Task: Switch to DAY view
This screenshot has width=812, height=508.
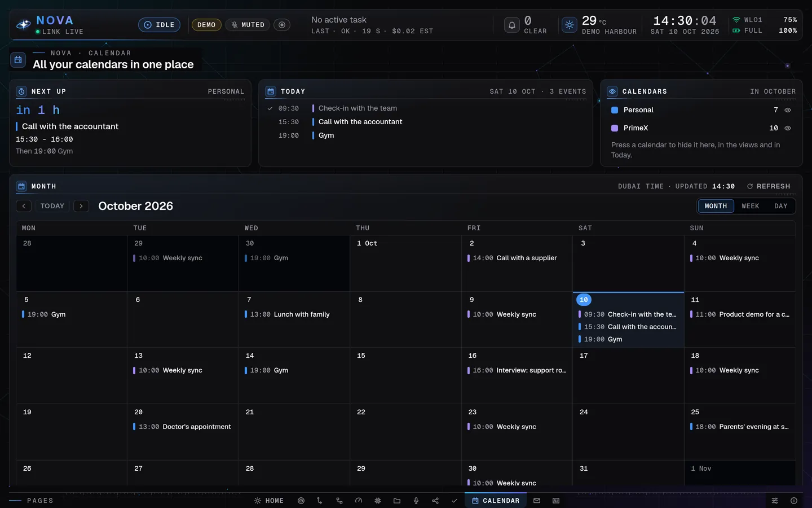Action: [x=781, y=206]
